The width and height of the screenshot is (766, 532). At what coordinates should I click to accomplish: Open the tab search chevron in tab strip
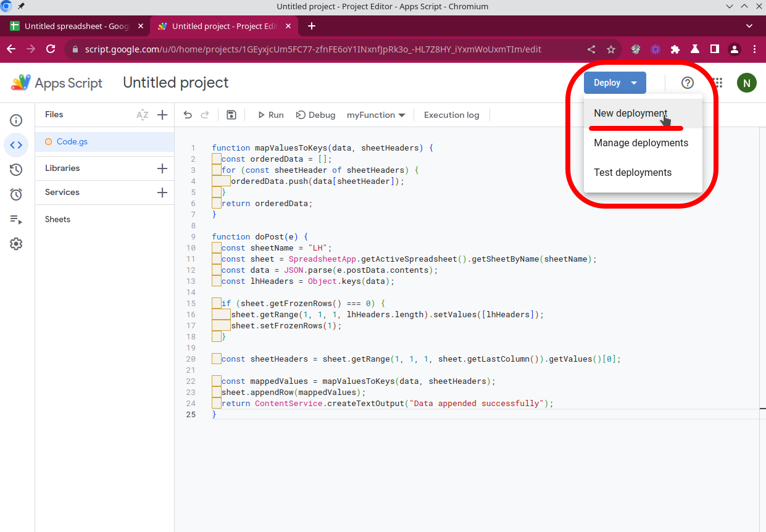pyautogui.click(x=749, y=26)
